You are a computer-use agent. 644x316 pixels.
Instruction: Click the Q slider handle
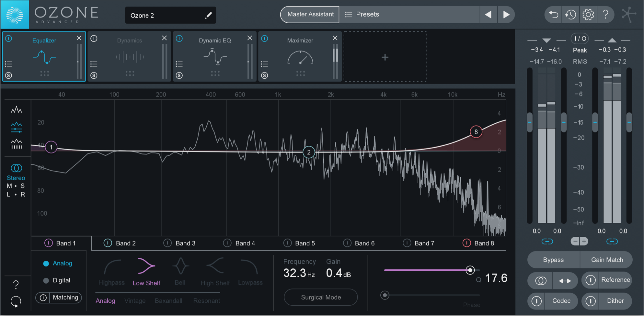pyautogui.click(x=470, y=270)
